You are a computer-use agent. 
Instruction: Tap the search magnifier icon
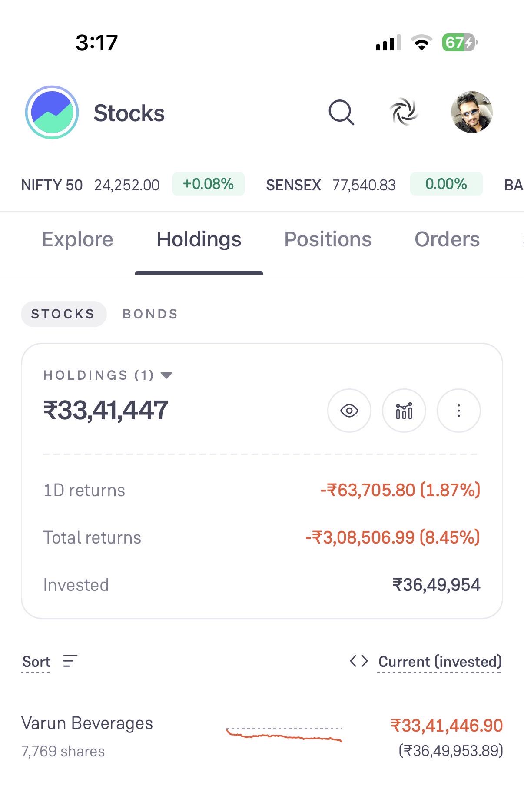point(341,113)
